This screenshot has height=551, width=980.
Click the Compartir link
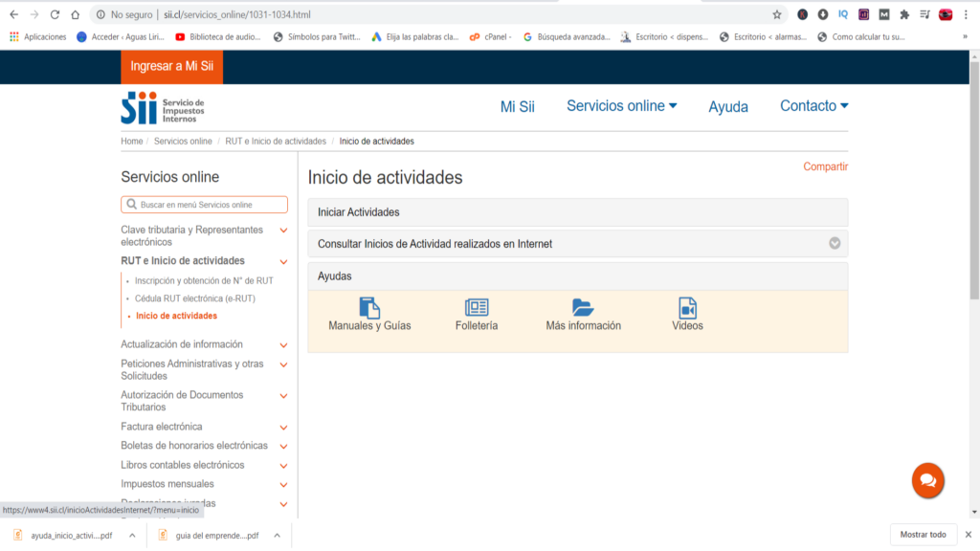click(x=825, y=165)
